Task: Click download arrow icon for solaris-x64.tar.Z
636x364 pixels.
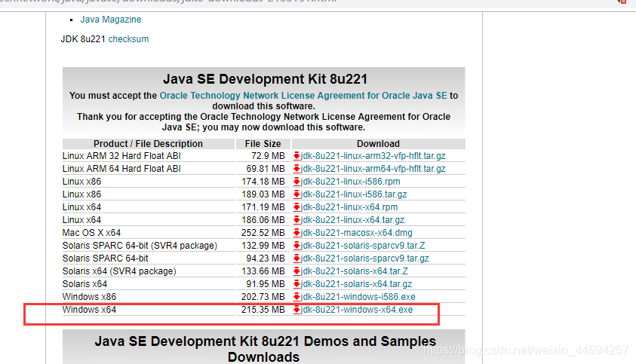Action: 296,271
